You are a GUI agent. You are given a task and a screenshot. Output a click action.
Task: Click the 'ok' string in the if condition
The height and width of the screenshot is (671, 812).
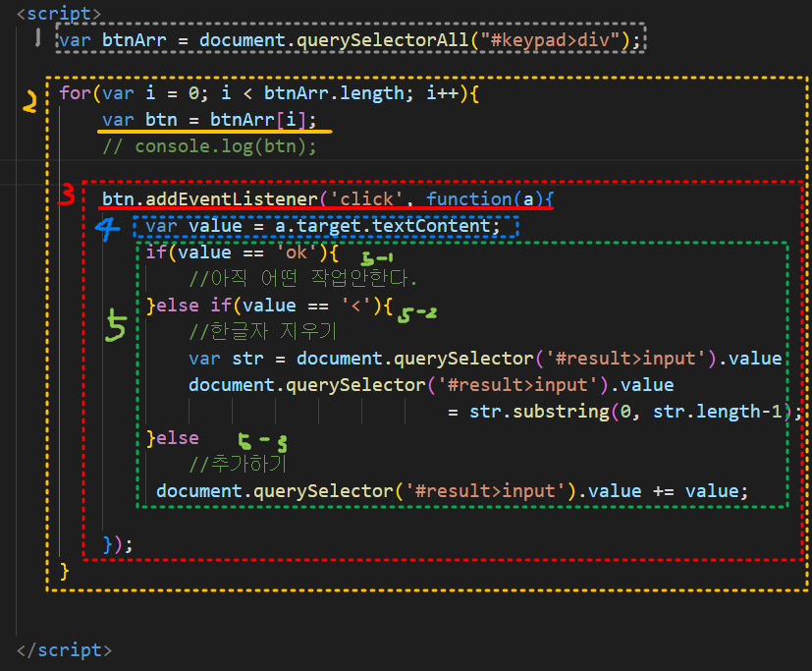click(x=297, y=252)
